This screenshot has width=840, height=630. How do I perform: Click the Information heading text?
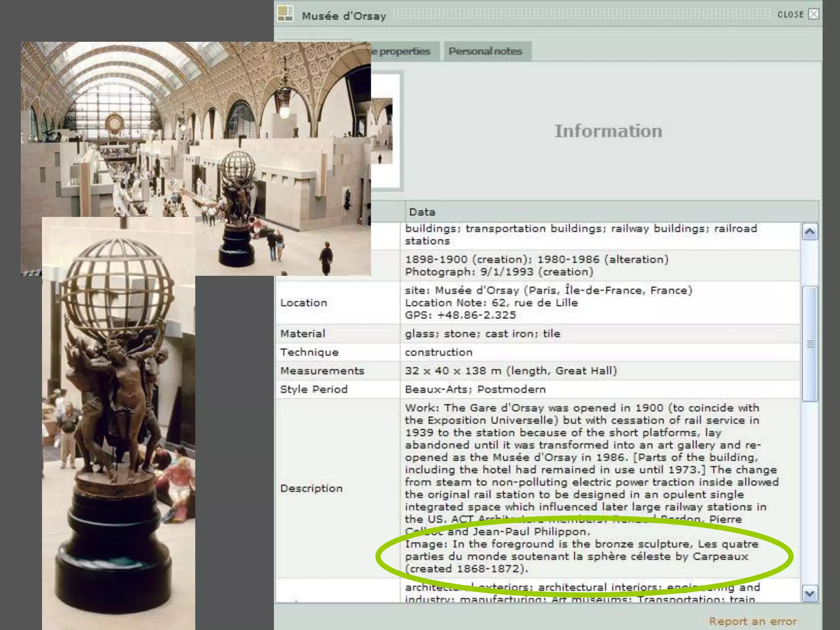click(608, 131)
